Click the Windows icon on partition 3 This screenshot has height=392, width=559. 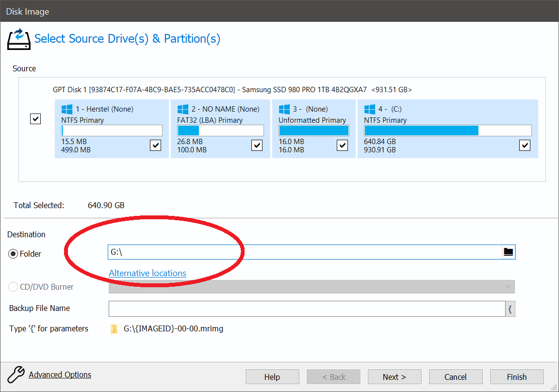coord(284,109)
